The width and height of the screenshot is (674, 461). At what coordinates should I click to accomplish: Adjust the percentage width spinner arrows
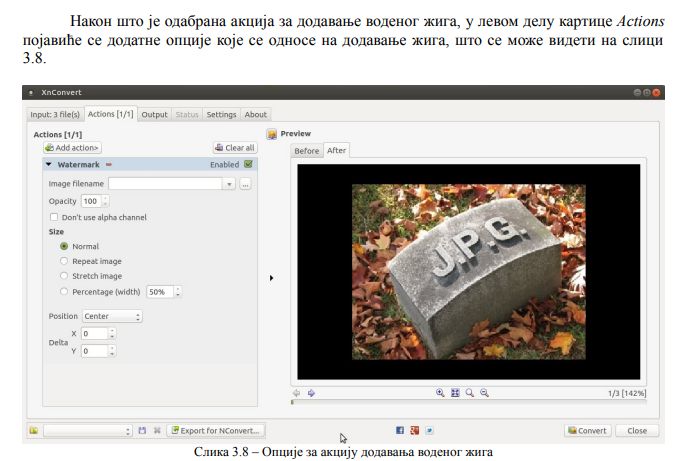click(x=178, y=292)
